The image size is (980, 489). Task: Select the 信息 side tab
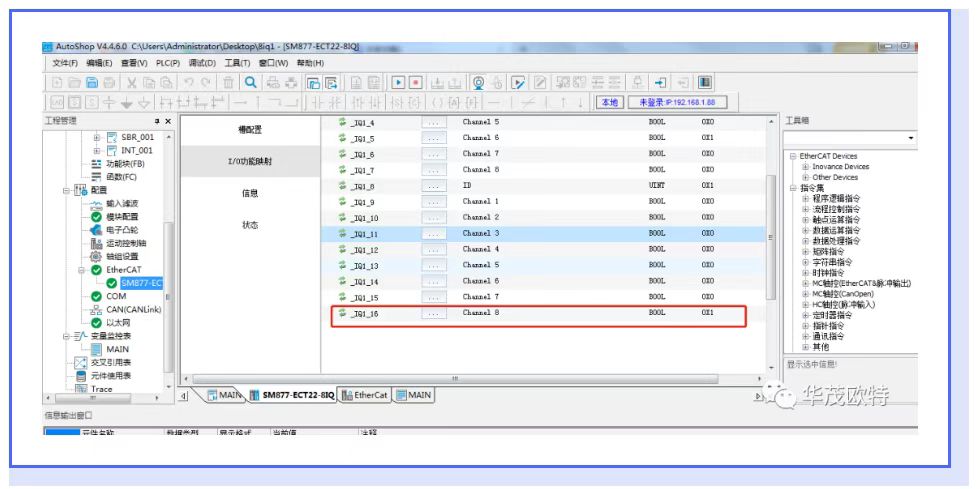(x=250, y=194)
